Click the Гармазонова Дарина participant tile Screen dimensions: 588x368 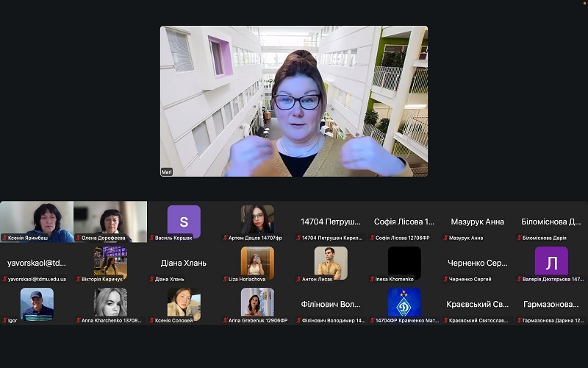tap(551, 305)
